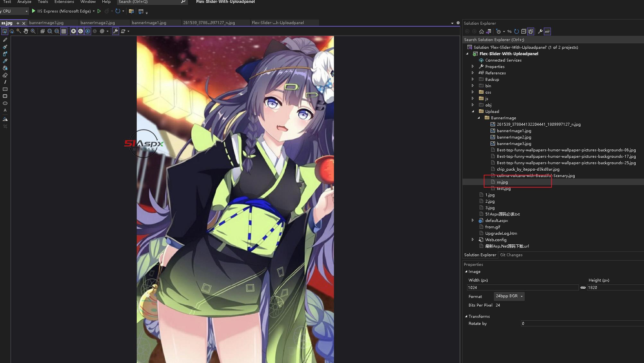Activate the hand pan tool
Viewport: 644px width, 363px height.
26,31
